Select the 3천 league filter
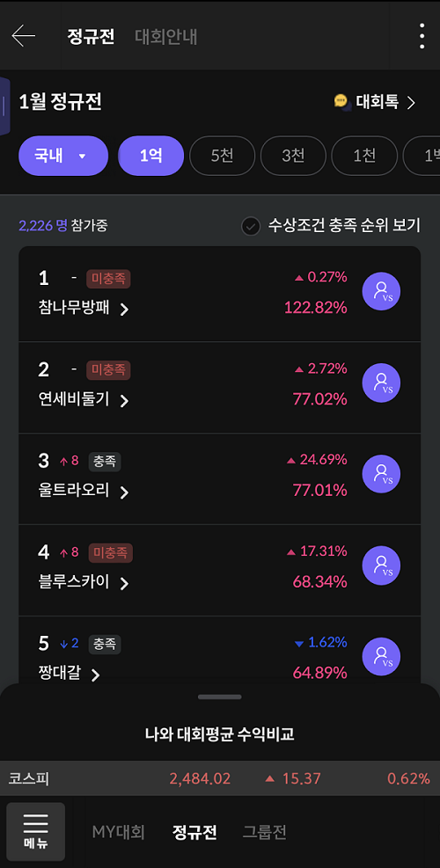Image resolution: width=440 pixels, height=868 pixels. pos(293,156)
